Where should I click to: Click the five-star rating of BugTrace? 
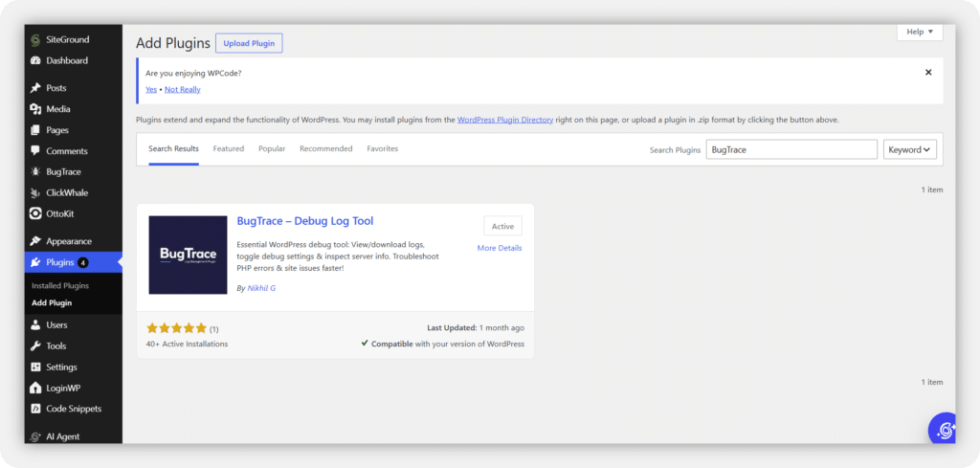click(x=176, y=328)
